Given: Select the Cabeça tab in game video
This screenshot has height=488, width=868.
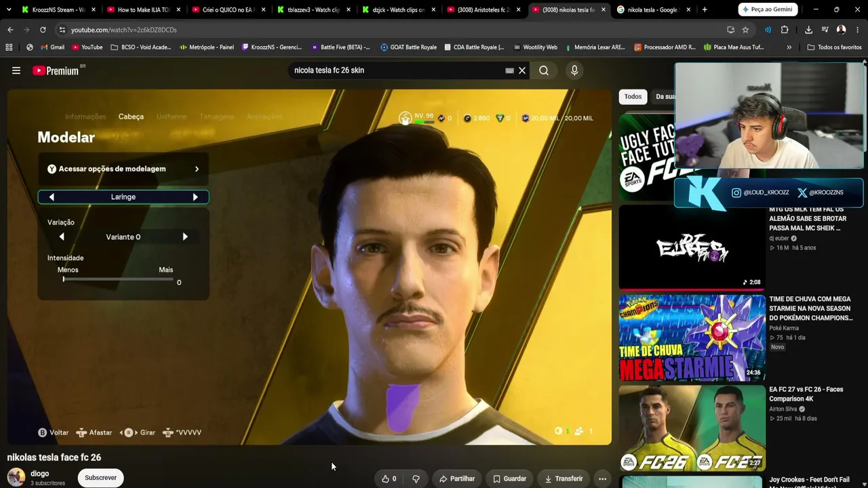Looking at the screenshot, I should coord(131,117).
